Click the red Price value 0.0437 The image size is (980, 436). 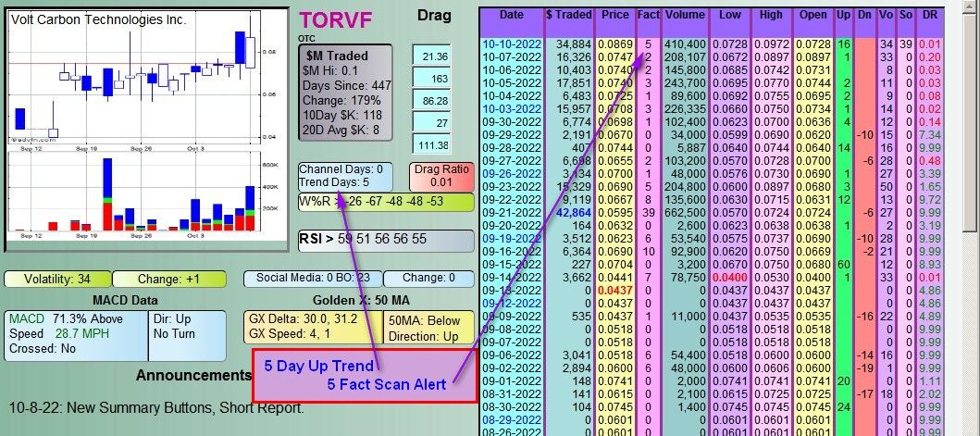[x=615, y=290]
